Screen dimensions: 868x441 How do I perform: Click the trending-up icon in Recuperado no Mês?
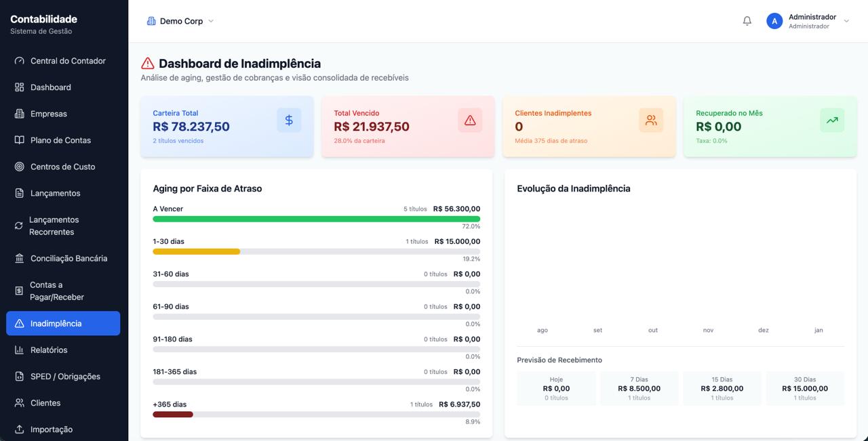tap(832, 121)
